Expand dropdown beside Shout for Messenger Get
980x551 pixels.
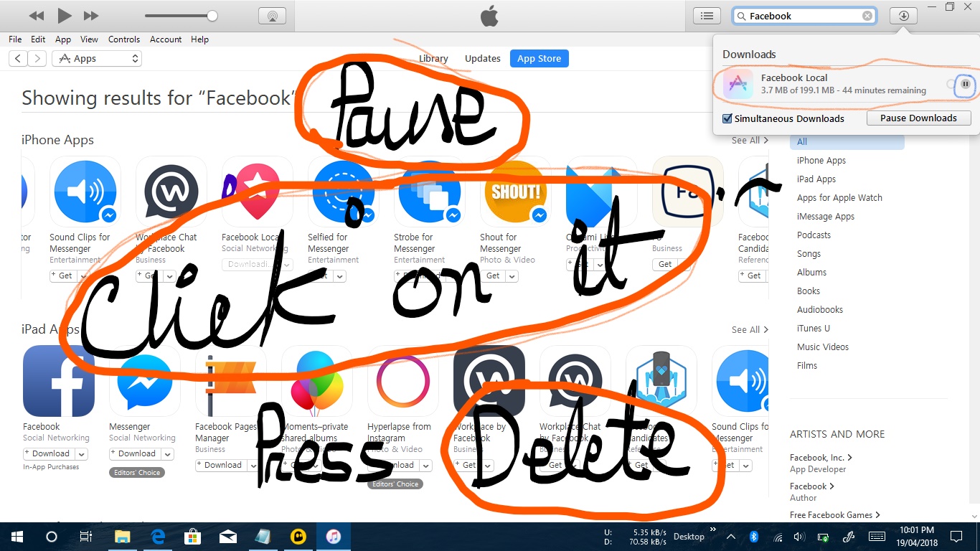(x=514, y=276)
